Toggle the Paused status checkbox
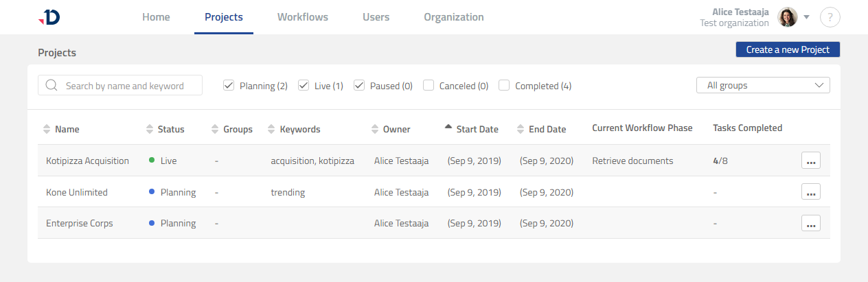Viewport: 868px width, 282px height. (x=359, y=86)
